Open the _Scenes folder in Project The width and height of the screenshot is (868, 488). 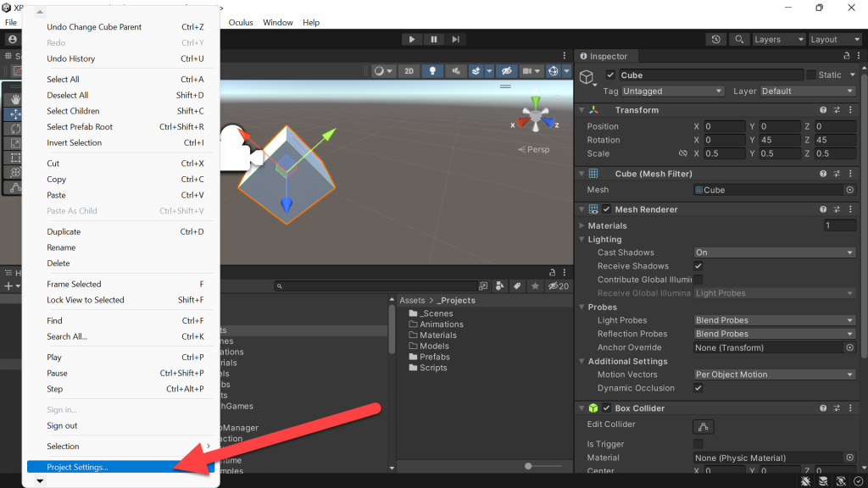[x=431, y=313]
